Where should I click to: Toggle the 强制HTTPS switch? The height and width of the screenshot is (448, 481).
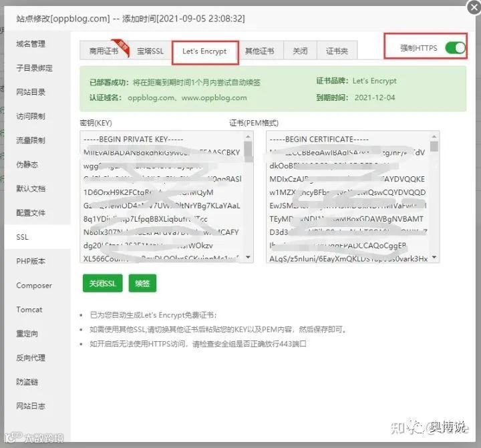tap(455, 47)
